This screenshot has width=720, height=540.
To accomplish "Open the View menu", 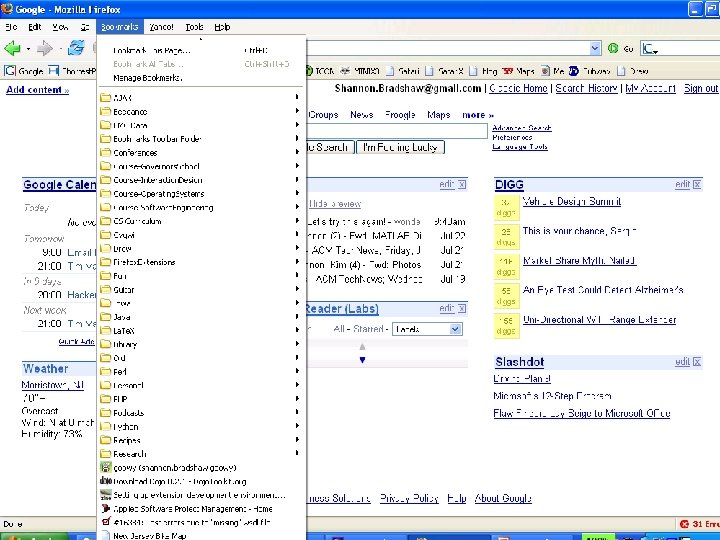I will pos(60,27).
